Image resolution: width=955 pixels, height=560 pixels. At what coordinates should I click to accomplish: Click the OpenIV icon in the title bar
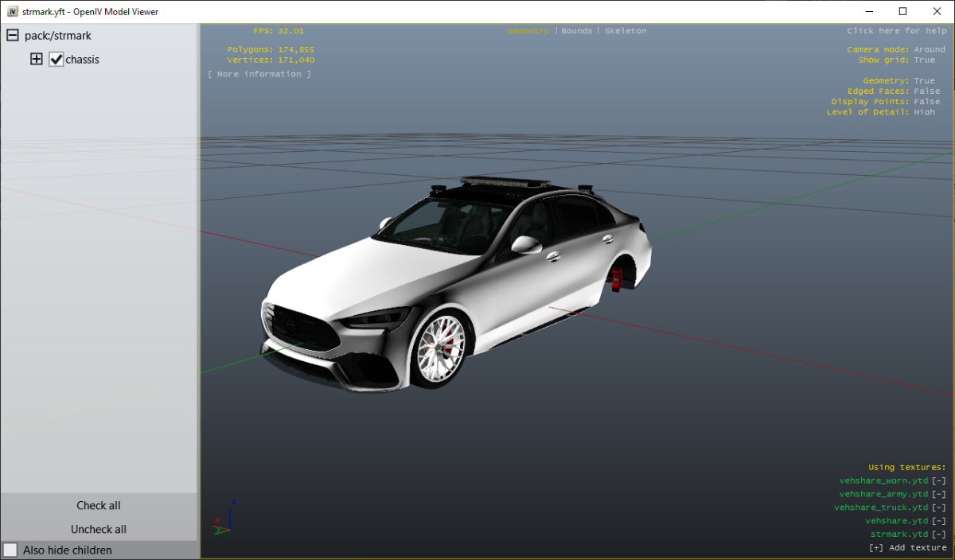click(12, 12)
